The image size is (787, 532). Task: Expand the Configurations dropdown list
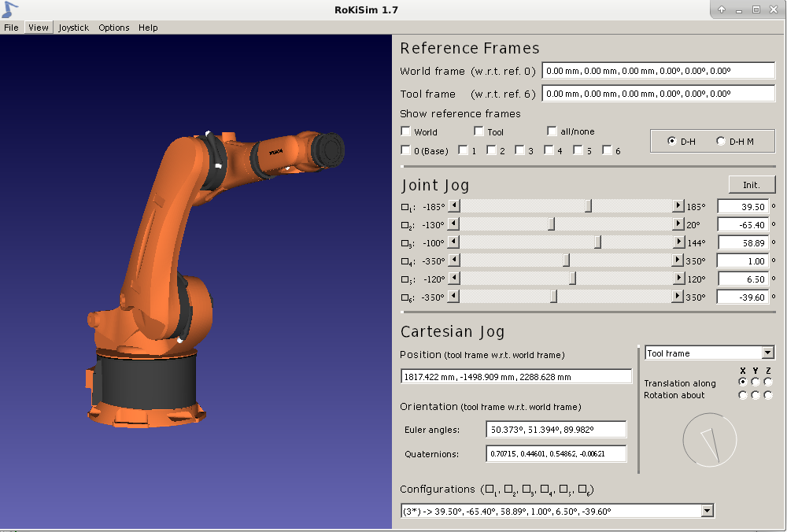pyautogui.click(x=708, y=511)
